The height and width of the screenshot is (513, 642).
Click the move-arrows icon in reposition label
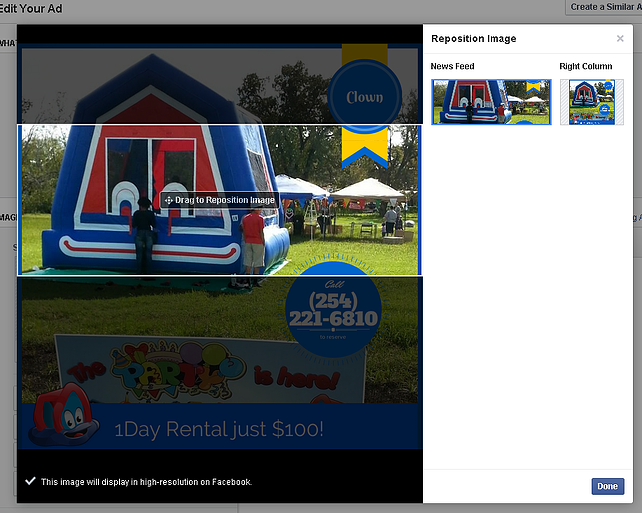pos(168,200)
